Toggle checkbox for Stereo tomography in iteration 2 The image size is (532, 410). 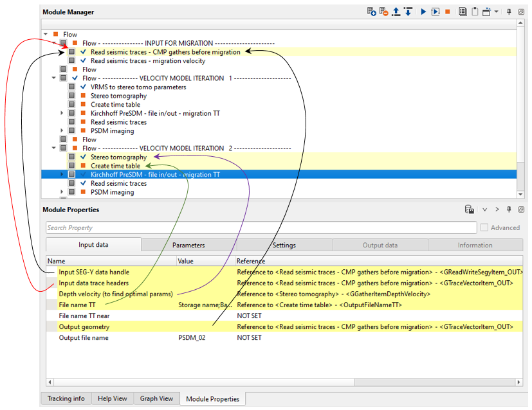(x=72, y=157)
